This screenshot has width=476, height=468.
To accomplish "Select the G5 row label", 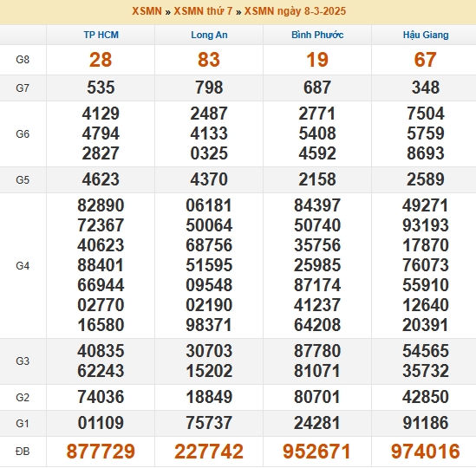I will coord(23,180).
